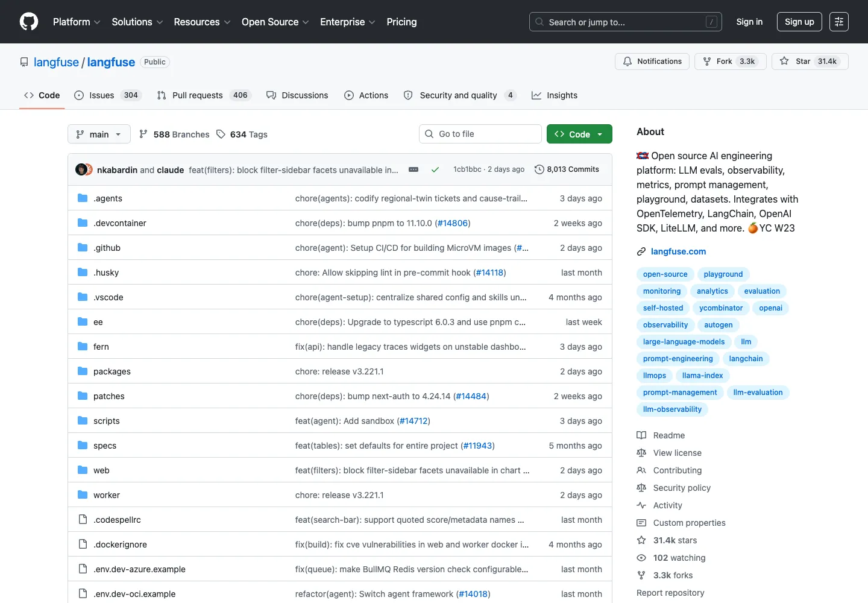Click the star icon in Star button
Screen dimensions: 868x603
tap(784, 61)
